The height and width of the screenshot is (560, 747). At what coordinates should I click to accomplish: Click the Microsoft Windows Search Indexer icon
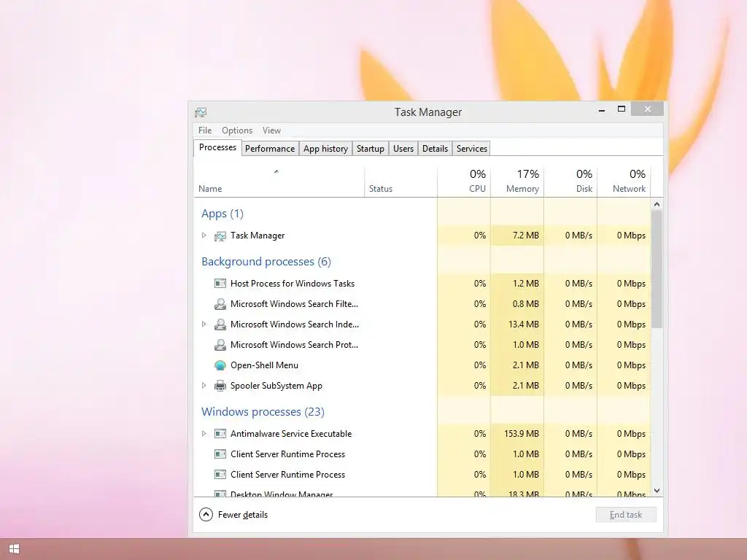pyautogui.click(x=220, y=324)
